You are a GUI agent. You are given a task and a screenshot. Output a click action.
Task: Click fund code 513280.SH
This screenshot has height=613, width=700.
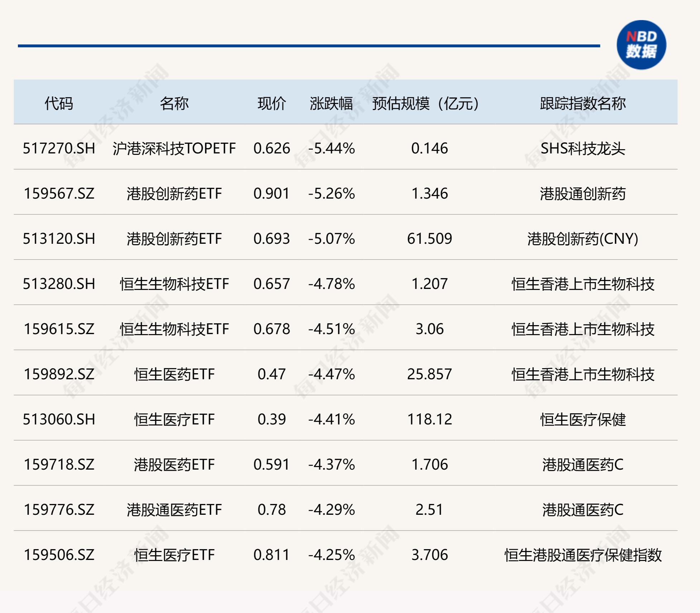tap(59, 284)
